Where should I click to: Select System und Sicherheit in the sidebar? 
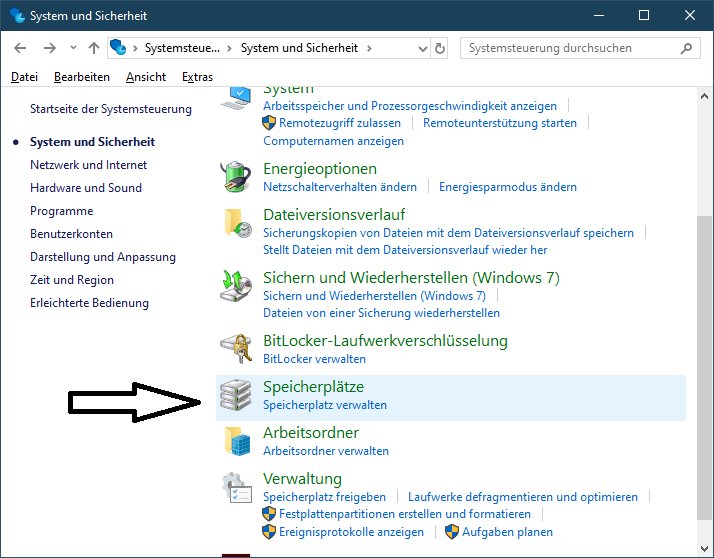tap(92, 142)
